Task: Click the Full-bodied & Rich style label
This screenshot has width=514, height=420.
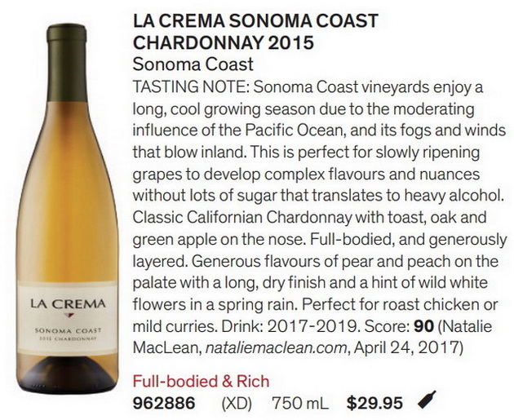Action: (x=201, y=382)
